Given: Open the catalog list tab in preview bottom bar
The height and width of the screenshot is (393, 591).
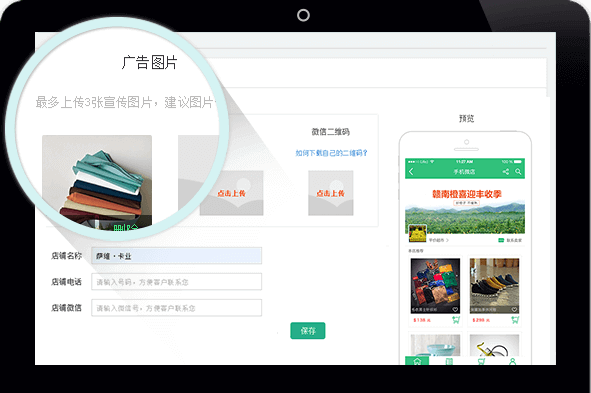Looking at the screenshot, I should (x=449, y=361).
